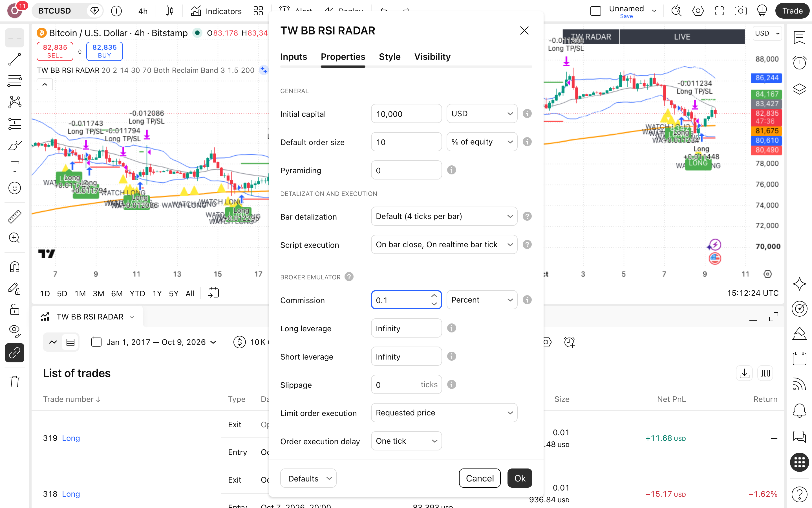Click the Pyramiding input field

pos(406,170)
